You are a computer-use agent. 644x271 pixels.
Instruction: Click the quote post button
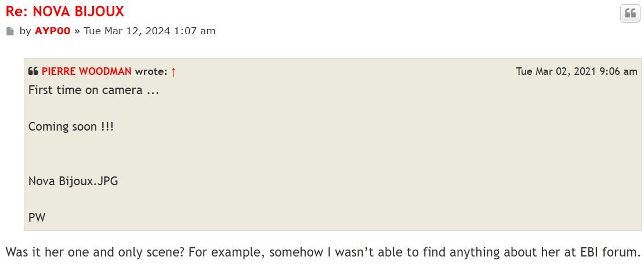coord(630,13)
